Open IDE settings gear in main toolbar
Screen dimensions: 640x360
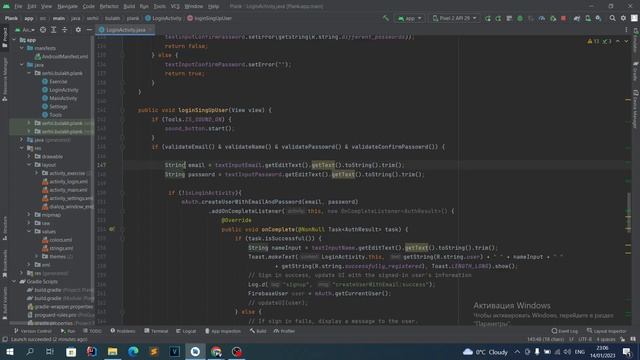point(623,18)
